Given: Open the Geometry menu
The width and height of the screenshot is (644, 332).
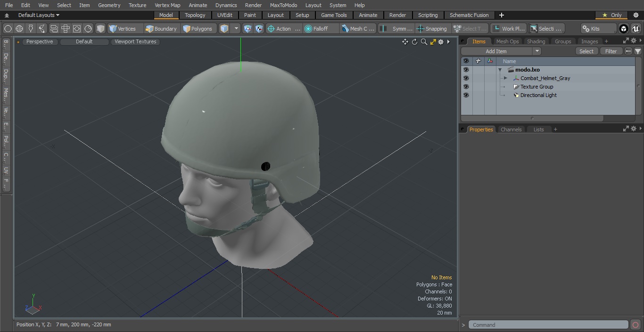Looking at the screenshot, I should (109, 5).
